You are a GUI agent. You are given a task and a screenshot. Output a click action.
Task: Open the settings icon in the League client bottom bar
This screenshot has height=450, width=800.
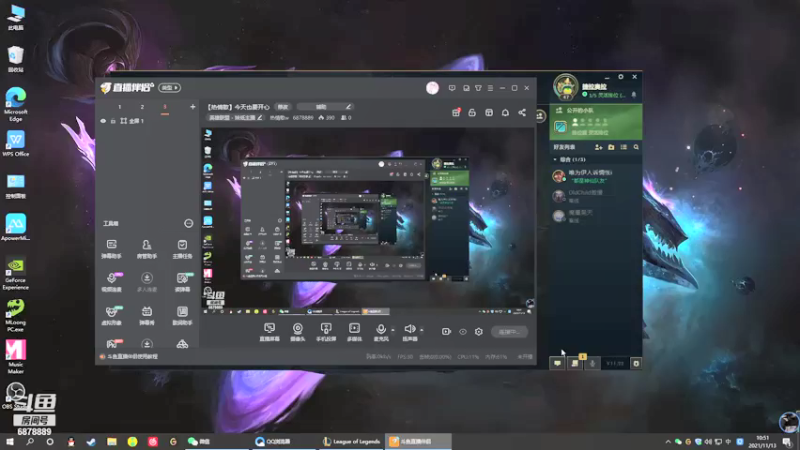pos(636,363)
